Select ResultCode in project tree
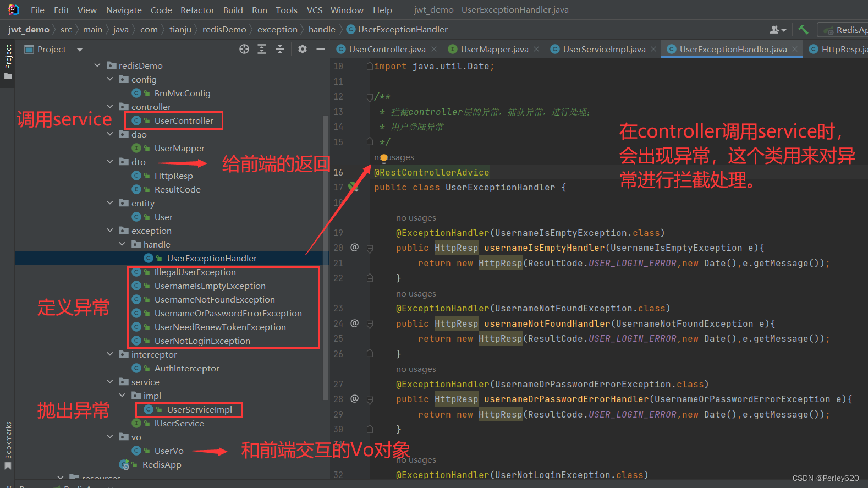 click(177, 189)
